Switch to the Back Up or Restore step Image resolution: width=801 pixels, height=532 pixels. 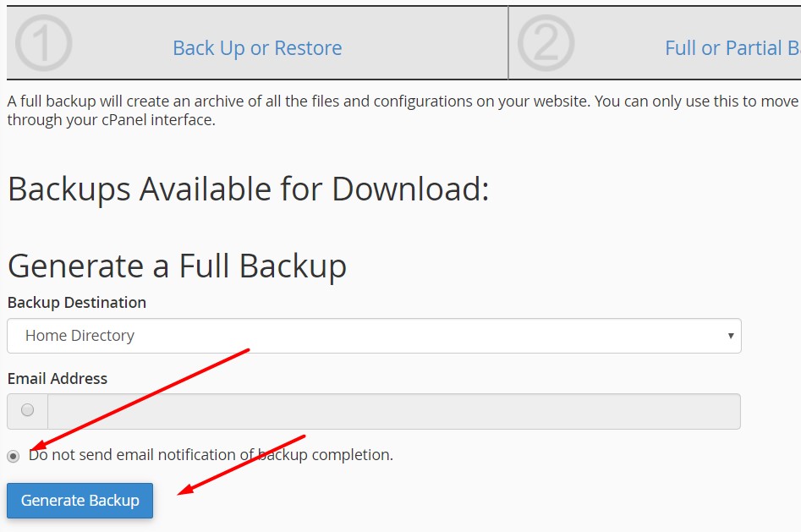point(258,48)
